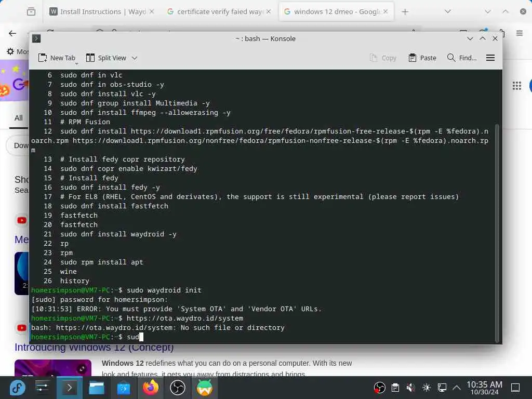This screenshot has width=532, height=399.
Task: Expand the Split View dropdown arrow
Action: click(135, 58)
